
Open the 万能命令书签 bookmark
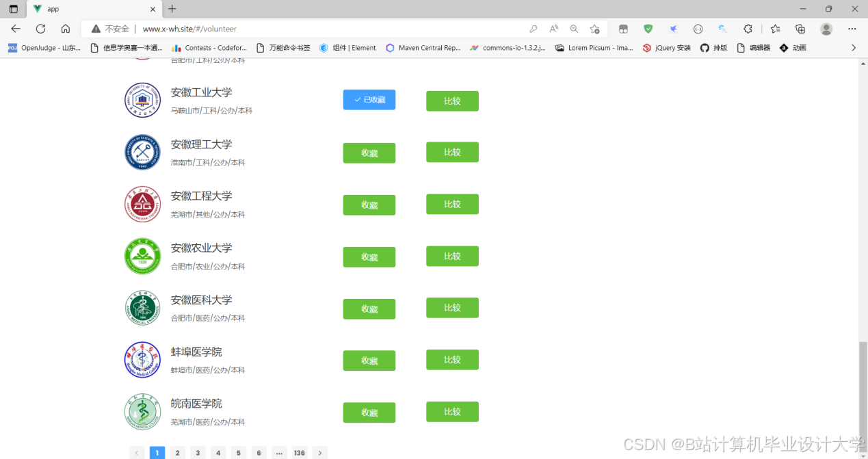282,48
